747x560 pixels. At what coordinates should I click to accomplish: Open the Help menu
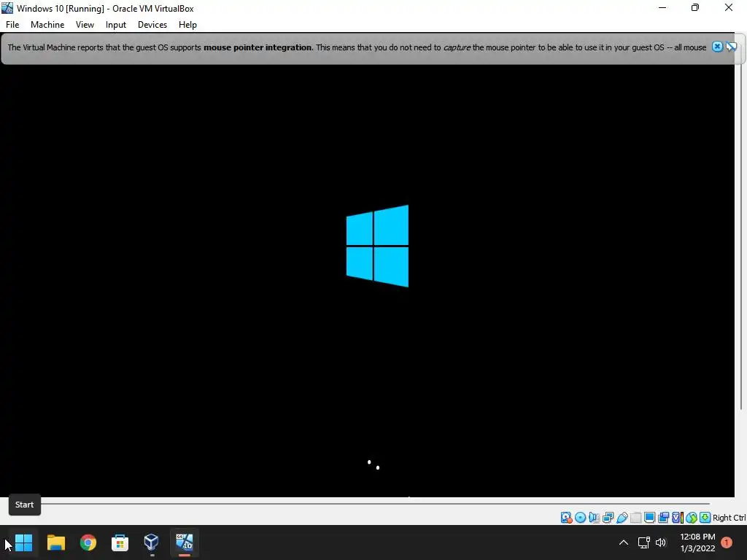click(x=187, y=25)
